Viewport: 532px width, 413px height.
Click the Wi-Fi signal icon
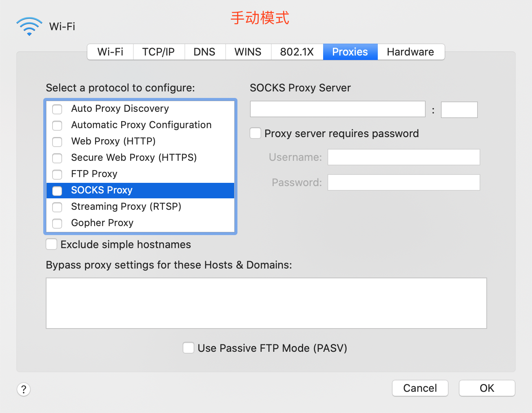[29, 26]
